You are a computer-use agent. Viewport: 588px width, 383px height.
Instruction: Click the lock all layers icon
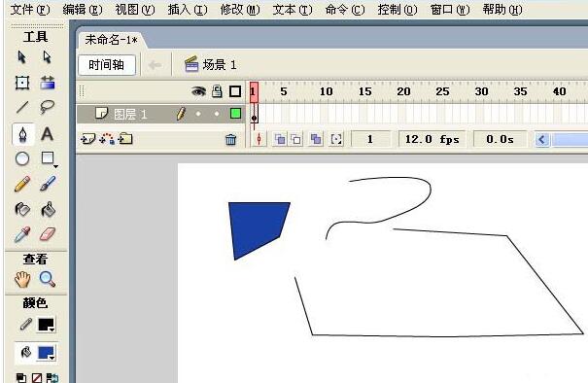(x=217, y=91)
